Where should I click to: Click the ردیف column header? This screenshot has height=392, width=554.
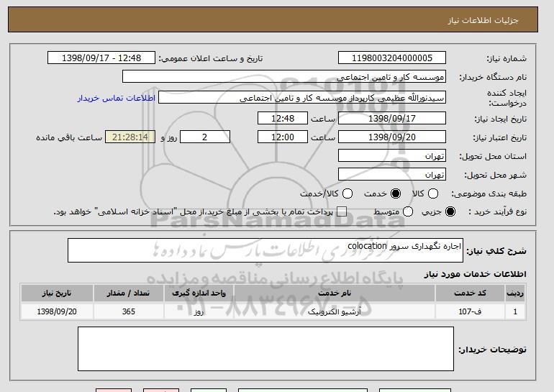click(x=515, y=293)
